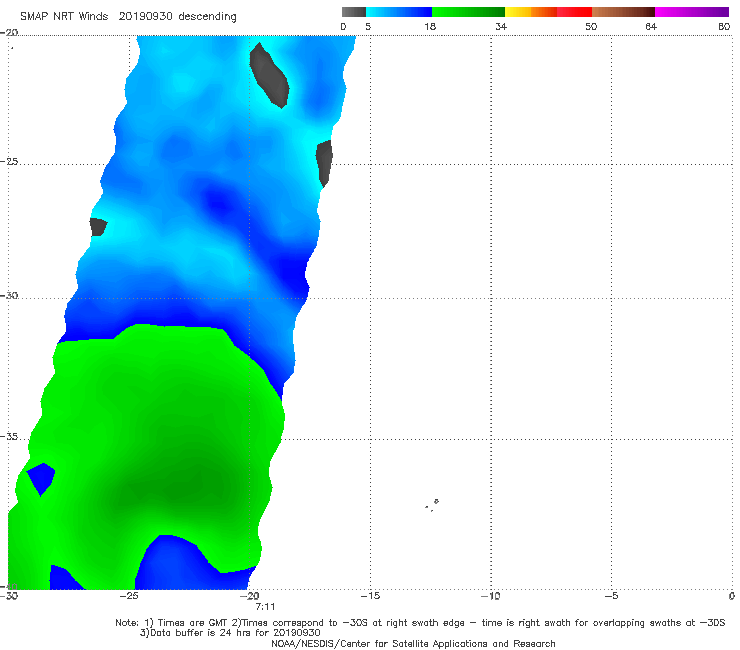Image resolution: width=740 pixels, height=650 pixels.
Task: Click the colorbar label '34'
Action: click(x=501, y=26)
